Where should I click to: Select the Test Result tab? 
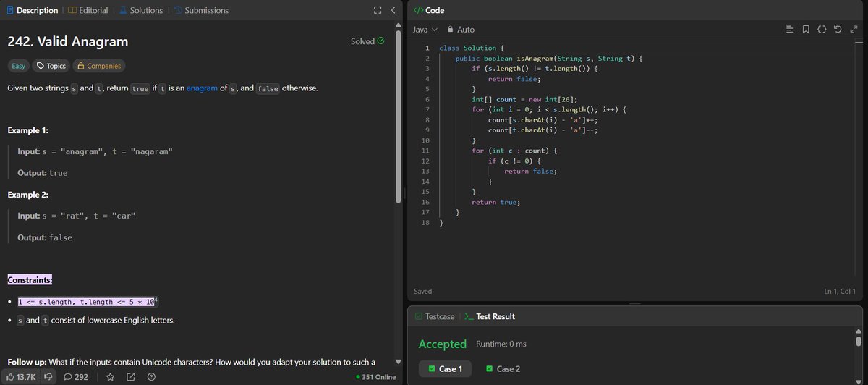coord(490,316)
